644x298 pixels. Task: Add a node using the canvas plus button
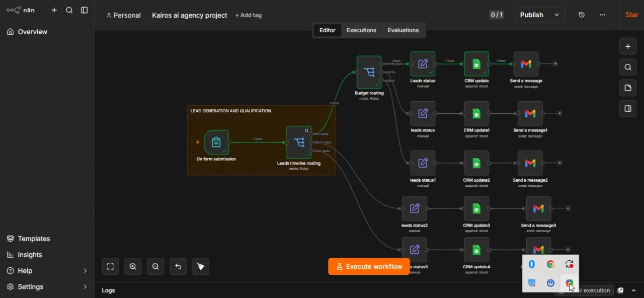pyautogui.click(x=628, y=46)
